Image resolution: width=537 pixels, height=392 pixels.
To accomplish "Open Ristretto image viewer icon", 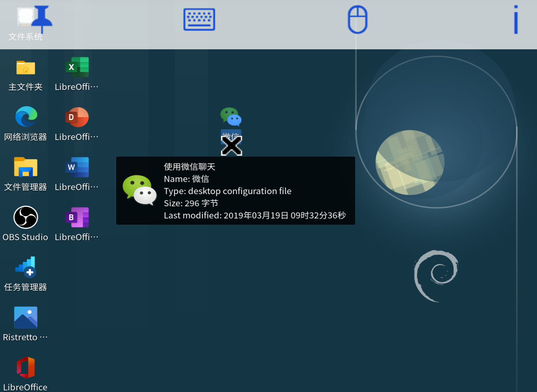I will point(26,317).
